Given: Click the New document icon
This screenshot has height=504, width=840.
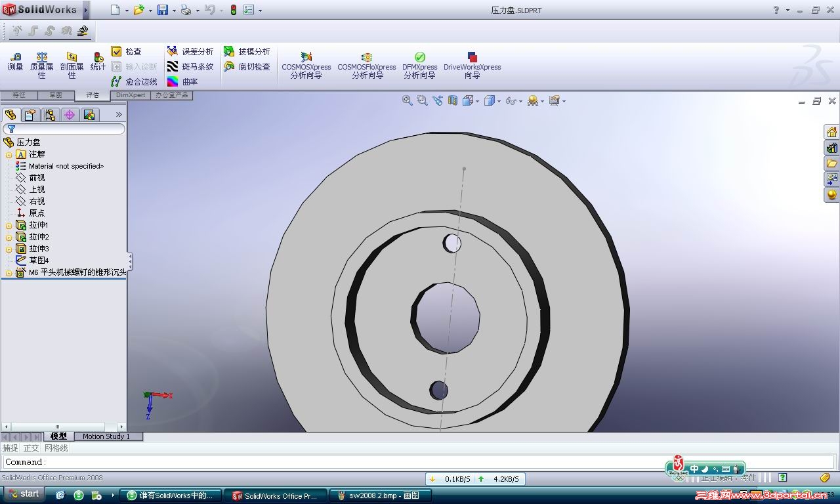Looking at the screenshot, I should coord(115,10).
